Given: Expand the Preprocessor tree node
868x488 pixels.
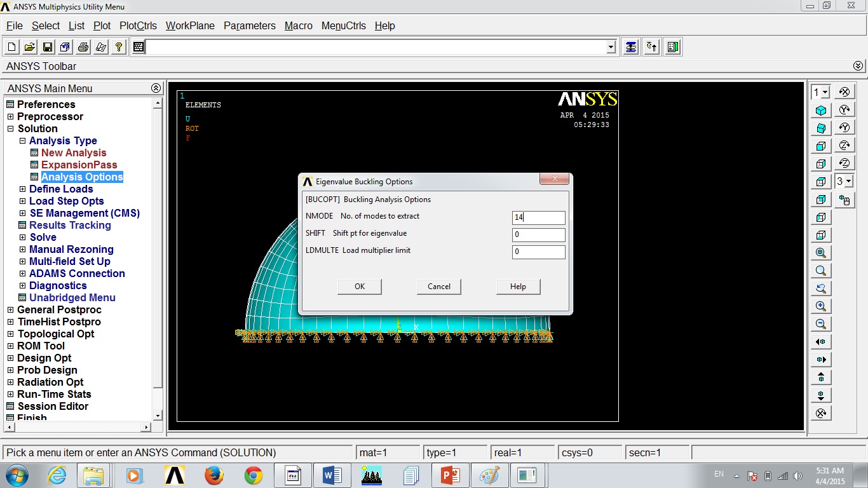Looking at the screenshot, I should (10, 116).
